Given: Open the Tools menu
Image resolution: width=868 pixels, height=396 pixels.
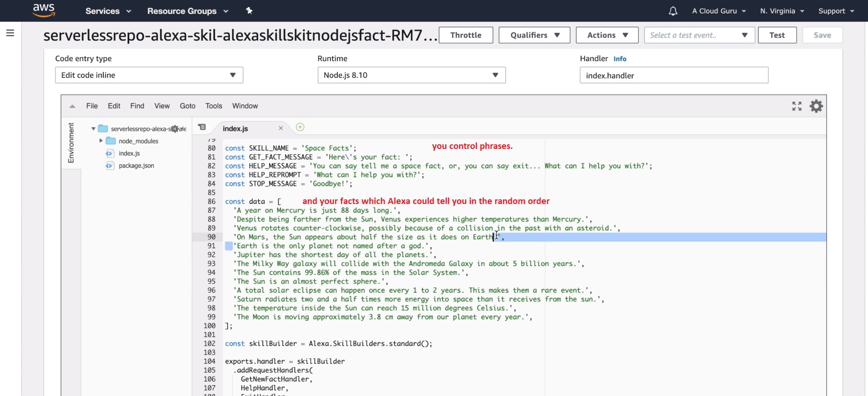Looking at the screenshot, I should pos(214,106).
